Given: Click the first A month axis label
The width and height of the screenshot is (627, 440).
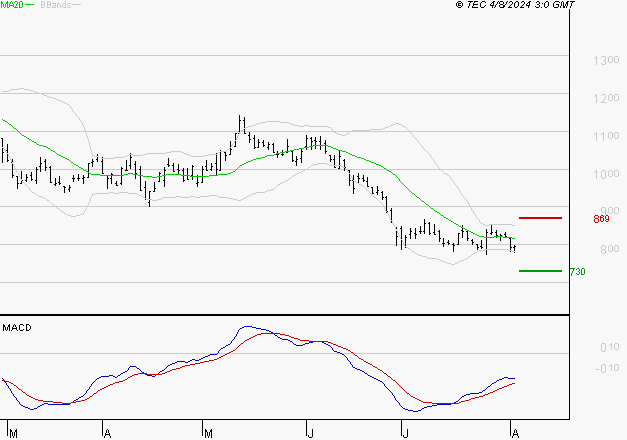Looking at the screenshot, I should [107, 434].
